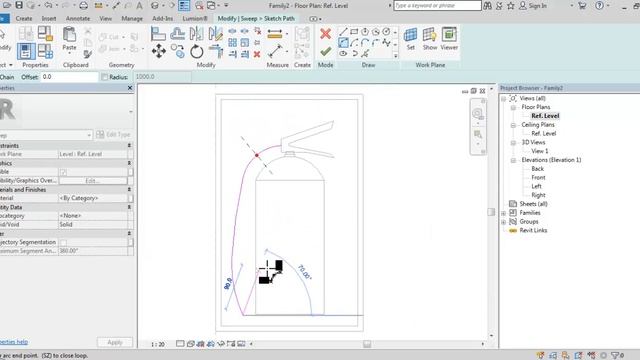Open the Front elevation in Project Browser
Screen dimensions: 640x360
(538, 178)
